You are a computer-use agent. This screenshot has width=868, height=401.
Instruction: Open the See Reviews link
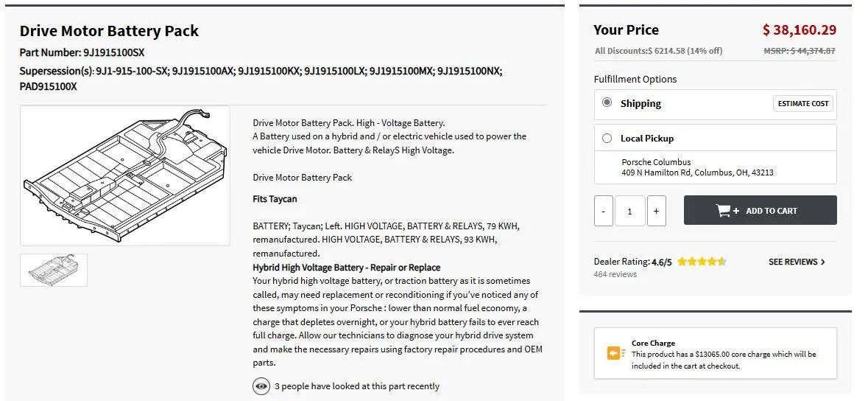pos(797,262)
